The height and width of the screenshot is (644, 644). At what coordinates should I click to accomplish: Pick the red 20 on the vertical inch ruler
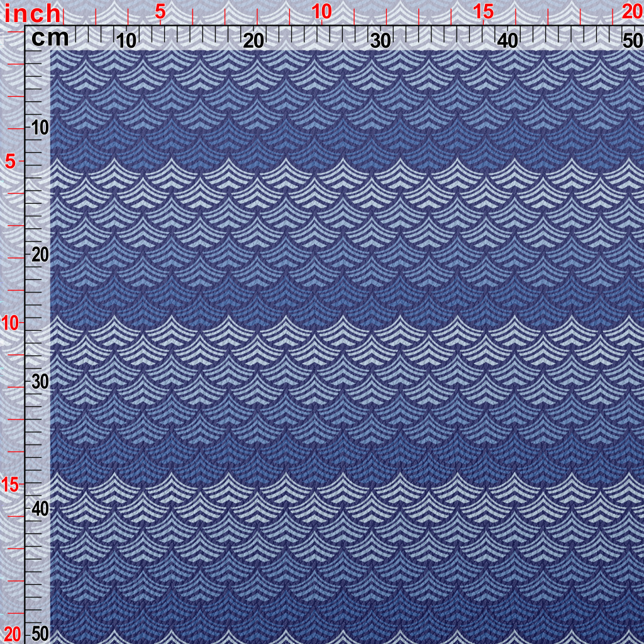click(12, 633)
